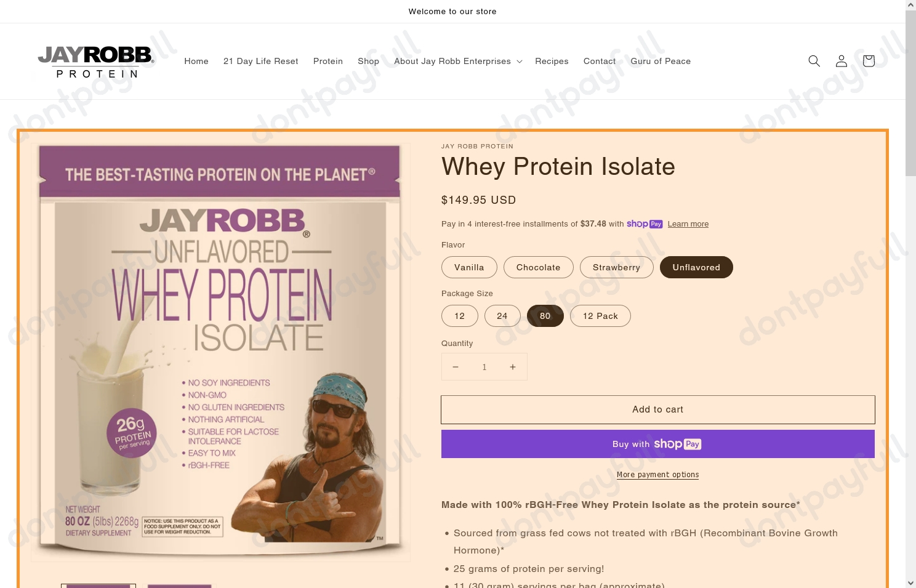The width and height of the screenshot is (916, 588).
Task: Open the Recipes page
Action: pyautogui.click(x=552, y=61)
